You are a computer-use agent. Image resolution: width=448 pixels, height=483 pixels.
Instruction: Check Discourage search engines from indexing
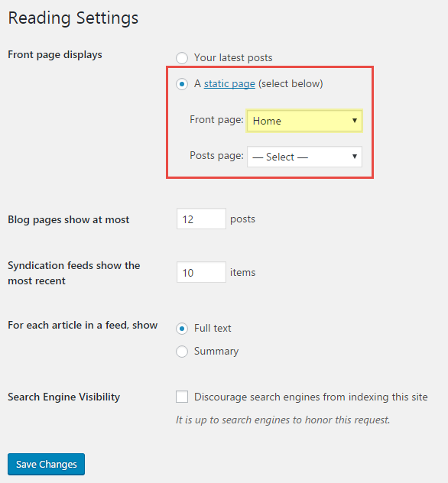pos(182,397)
